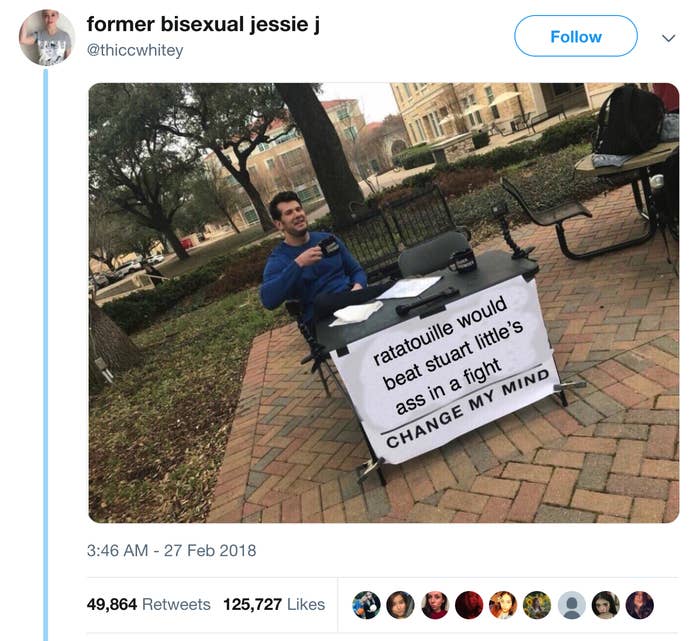Click the Follow button
Viewport: 700px width, 641px height.
click(x=575, y=36)
